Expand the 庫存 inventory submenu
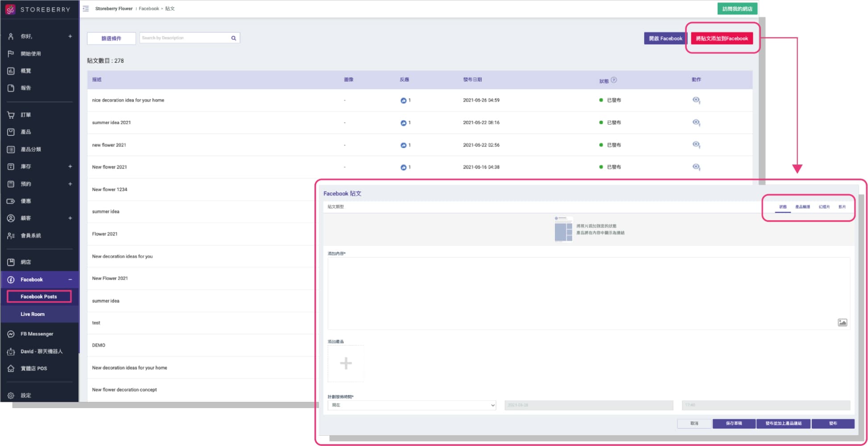This screenshot has height=446, width=868. [70, 167]
